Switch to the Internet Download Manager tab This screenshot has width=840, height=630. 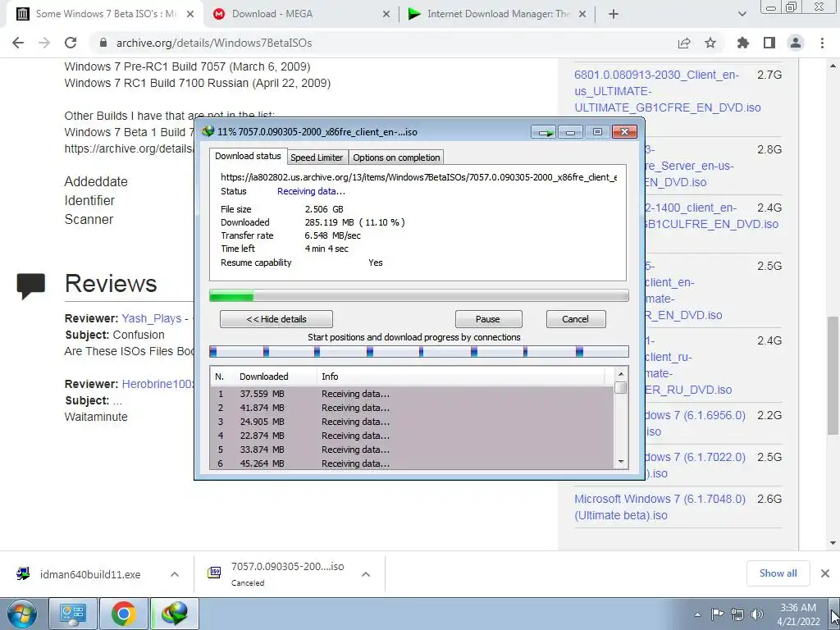(497, 14)
